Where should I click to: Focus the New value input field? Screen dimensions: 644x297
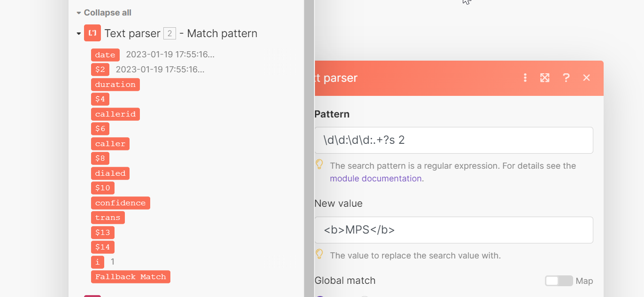(453, 230)
